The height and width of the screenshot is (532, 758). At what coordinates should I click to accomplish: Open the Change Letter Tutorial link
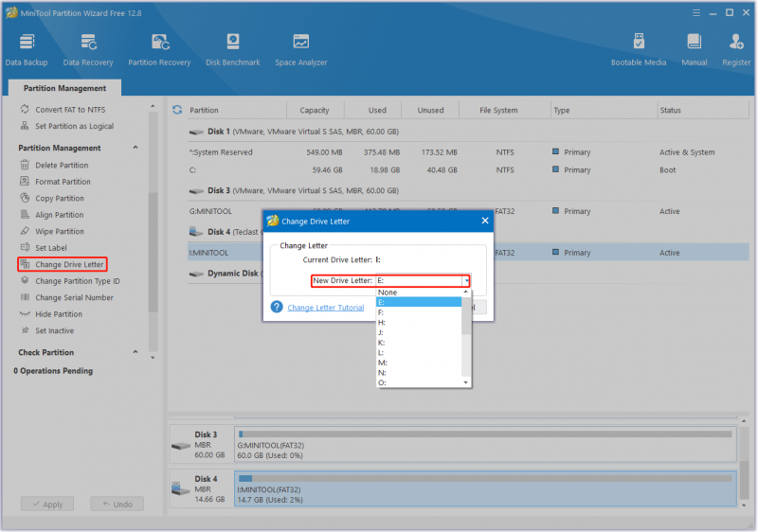[x=326, y=308]
